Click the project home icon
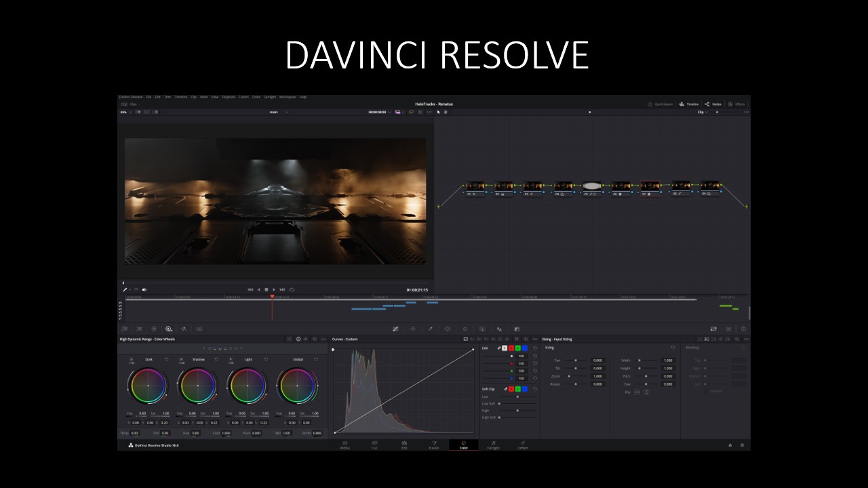 point(730,445)
